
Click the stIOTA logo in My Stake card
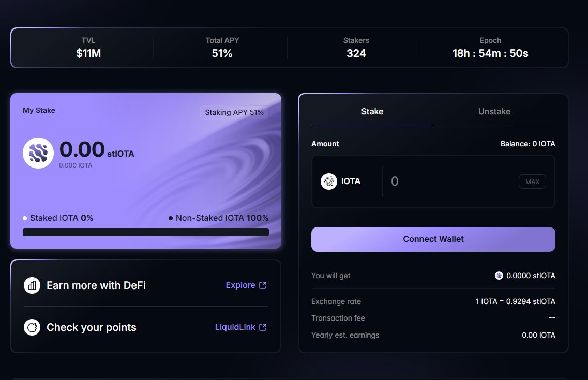pos(38,153)
